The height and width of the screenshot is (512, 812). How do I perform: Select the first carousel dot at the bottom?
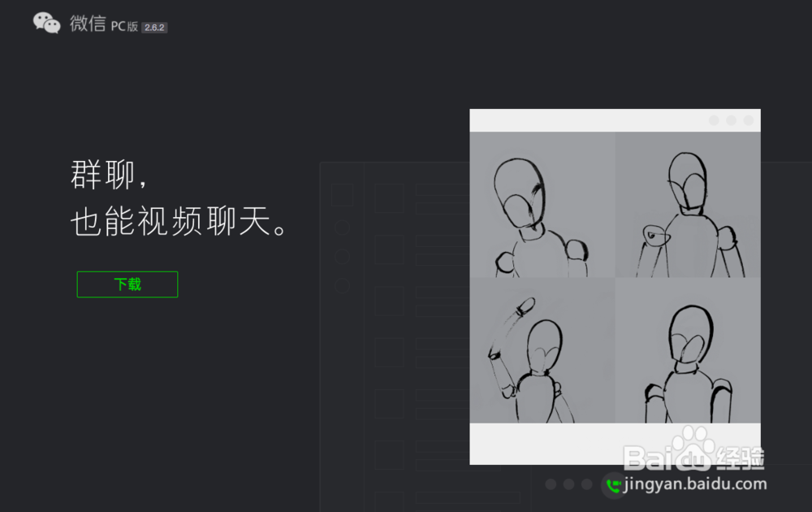[551, 484]
